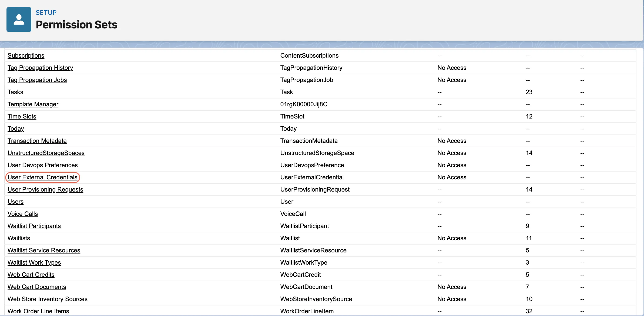This screenshot has width=644, height=316.
Task: Open Time Slots link
Action: click(22, 116)
